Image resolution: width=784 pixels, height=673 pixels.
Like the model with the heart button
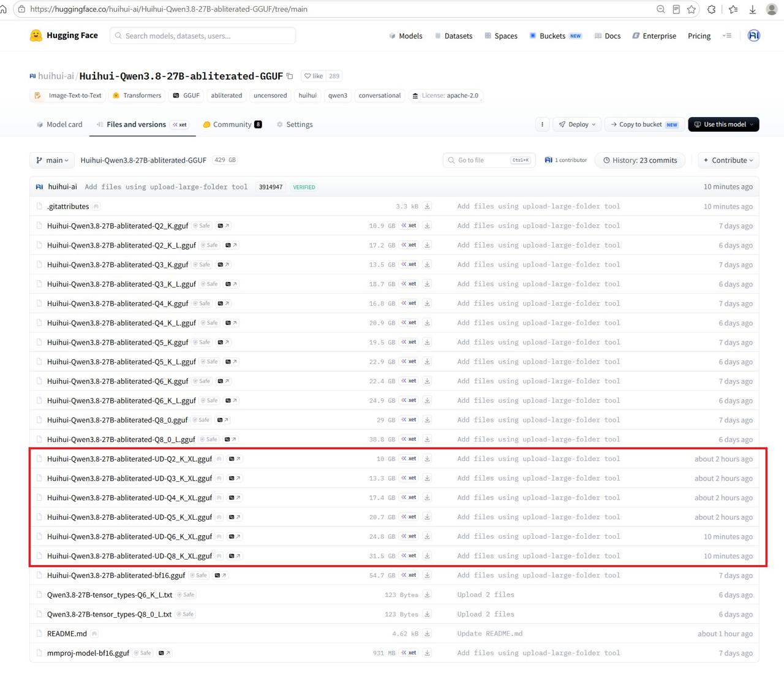click(x=314, y=76)
